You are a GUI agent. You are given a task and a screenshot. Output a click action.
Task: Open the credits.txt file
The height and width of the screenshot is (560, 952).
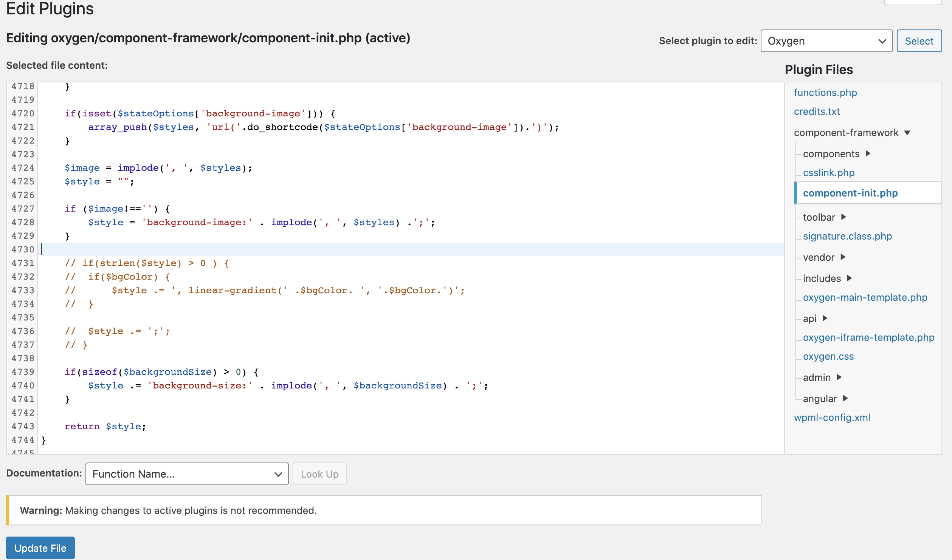(x=817, y=111)
